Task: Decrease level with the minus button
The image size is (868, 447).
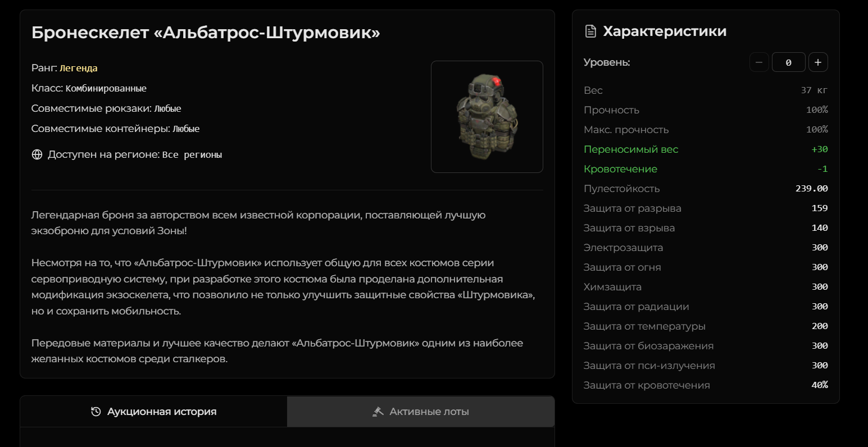Action: [759, 62]
